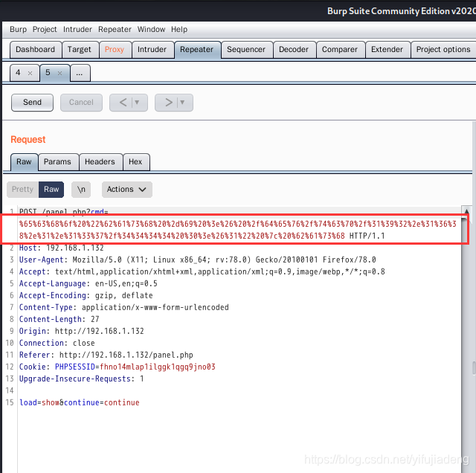
Task: Close Repeater tab 5 with its x icon
Action: (59, 73)
